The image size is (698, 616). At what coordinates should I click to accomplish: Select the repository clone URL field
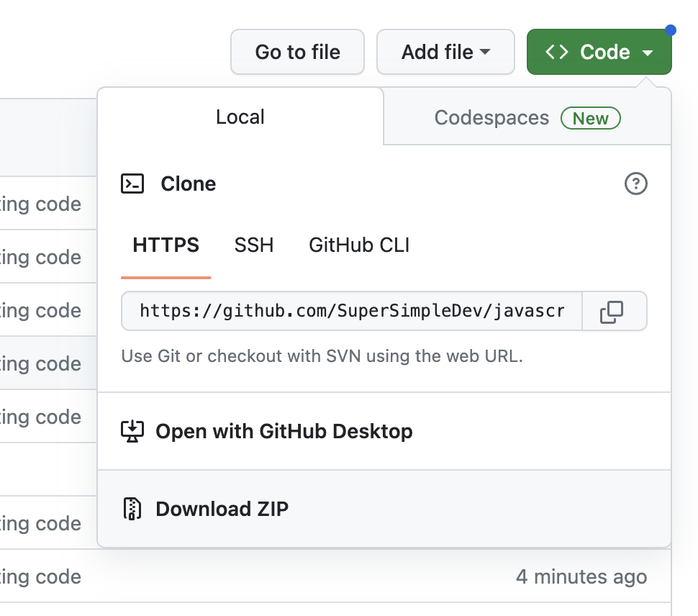[353, 311]
